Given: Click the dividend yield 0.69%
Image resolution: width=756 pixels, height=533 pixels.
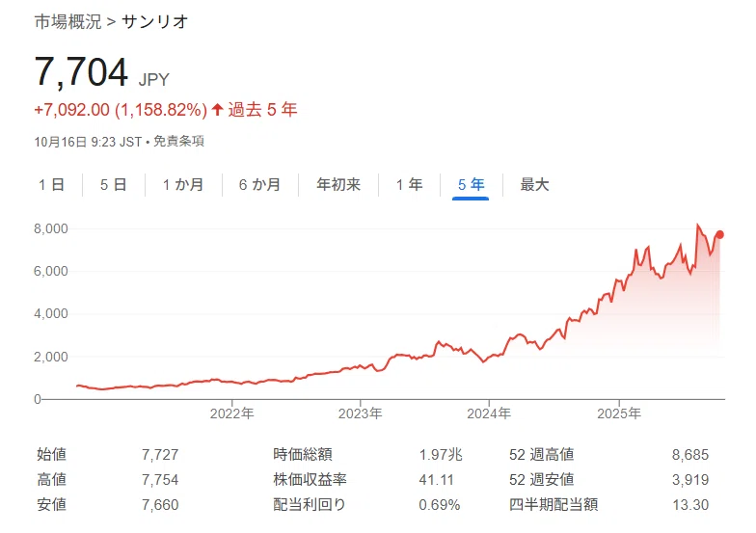Looking at the screenshot, I should point(440,505).
